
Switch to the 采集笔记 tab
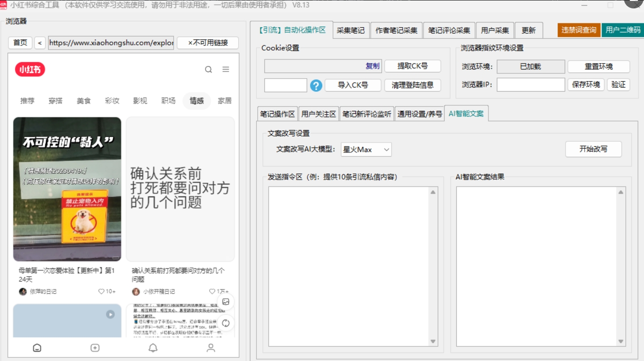(351, 30)
